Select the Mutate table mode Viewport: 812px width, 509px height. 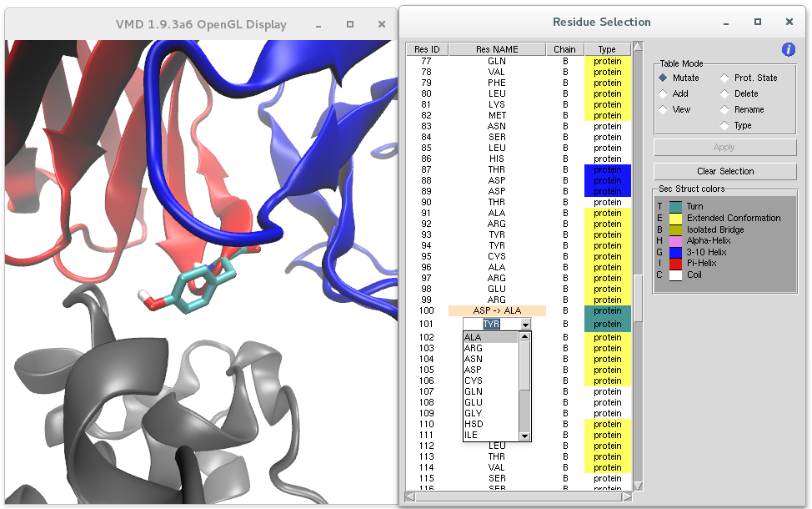(664, 78)
